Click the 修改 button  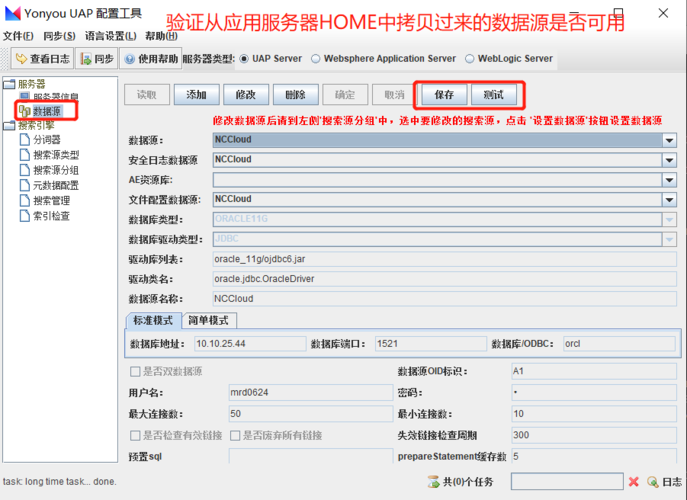tap(246, 95)
